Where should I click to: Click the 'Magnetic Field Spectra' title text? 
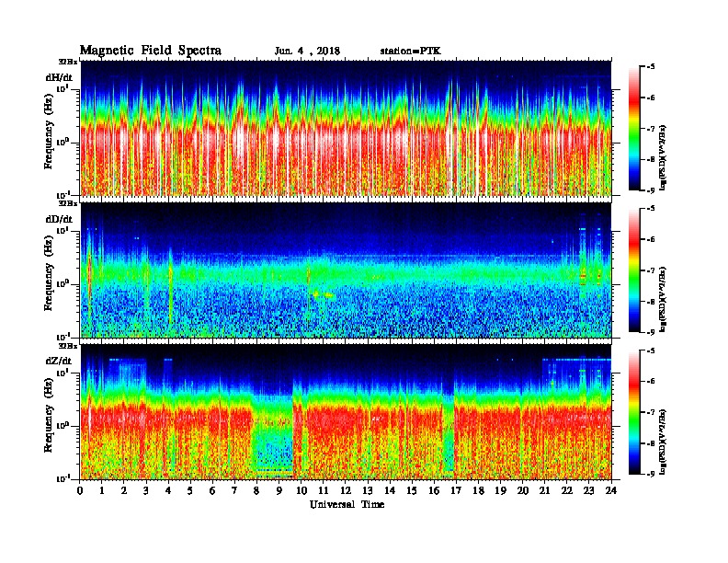click(x=151, y=51)
